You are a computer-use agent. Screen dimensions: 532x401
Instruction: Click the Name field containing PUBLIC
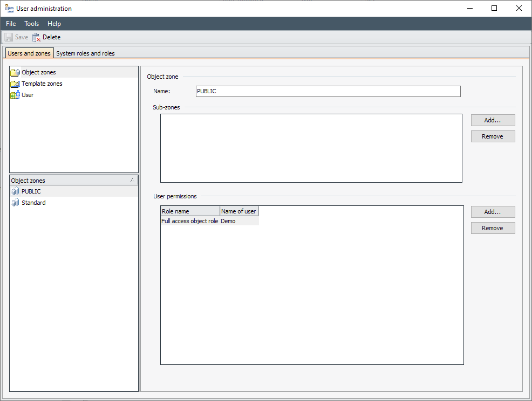coord(328,92)
